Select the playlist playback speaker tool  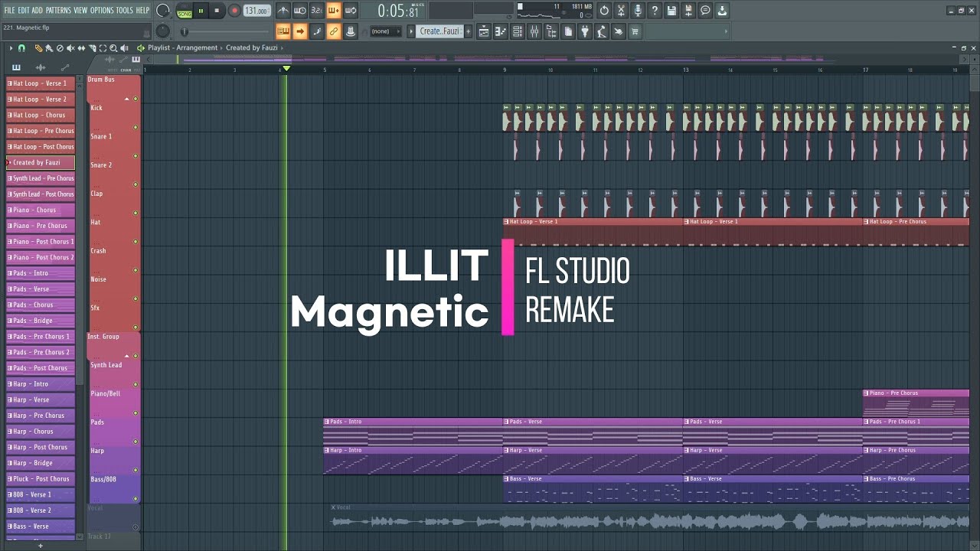coord(124,48)
